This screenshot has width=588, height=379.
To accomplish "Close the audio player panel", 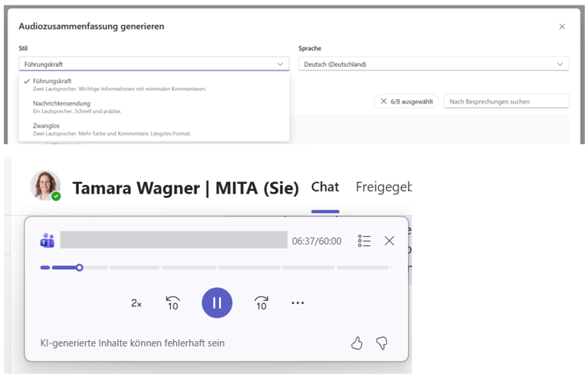I will [x=390, y=240].
